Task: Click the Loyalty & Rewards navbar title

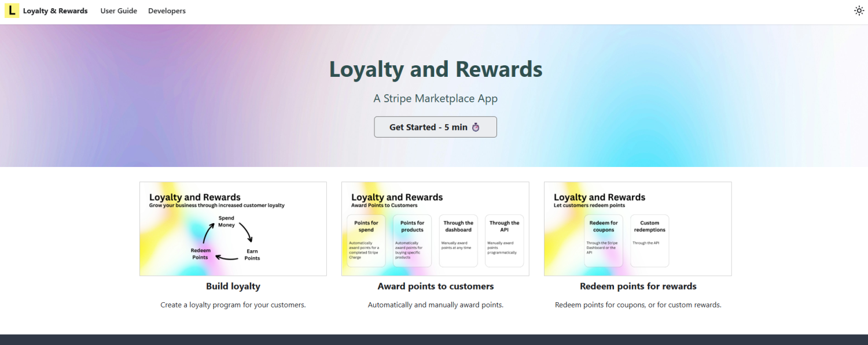Action: 56,11
